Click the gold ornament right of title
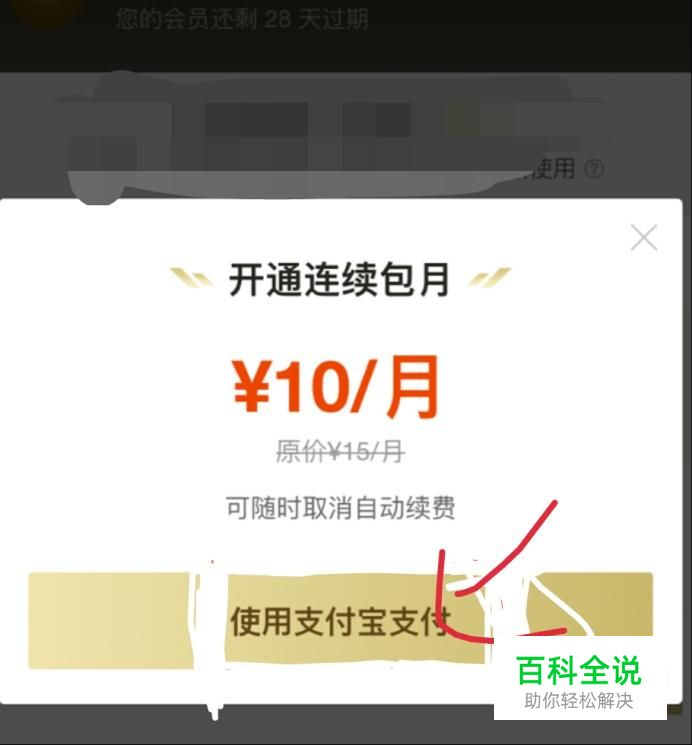The image size is (692, 745). coord(489,277)
